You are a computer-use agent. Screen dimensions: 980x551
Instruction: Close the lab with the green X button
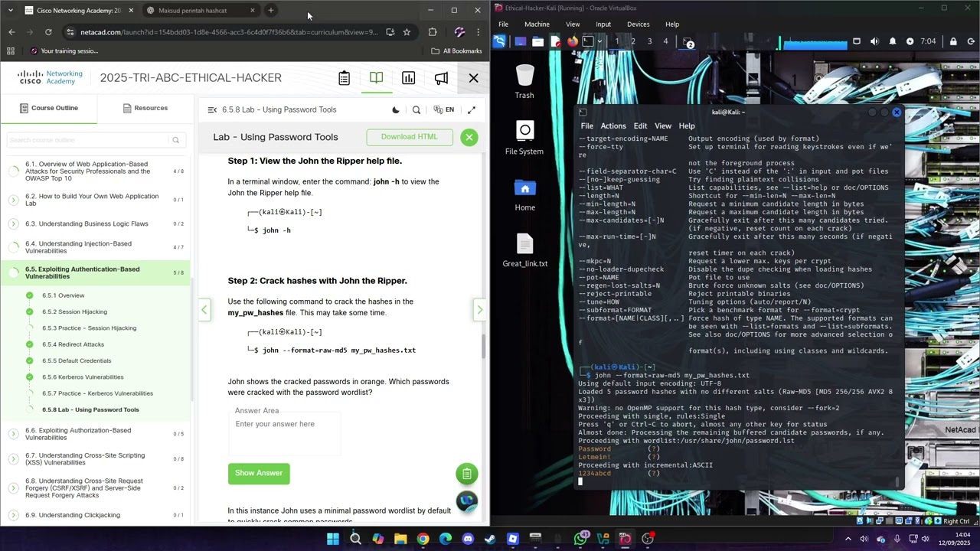469,137
